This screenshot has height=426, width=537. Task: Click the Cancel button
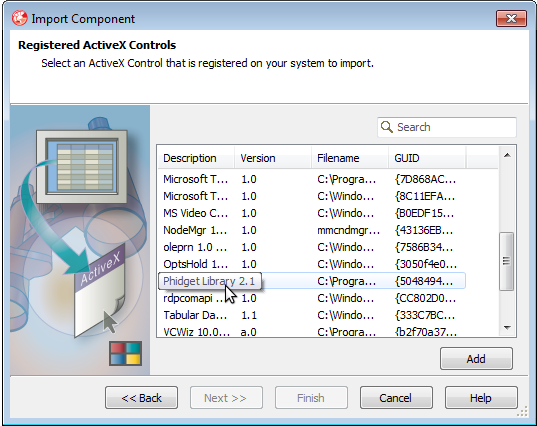pyautogui.click(x=396, y=398)
